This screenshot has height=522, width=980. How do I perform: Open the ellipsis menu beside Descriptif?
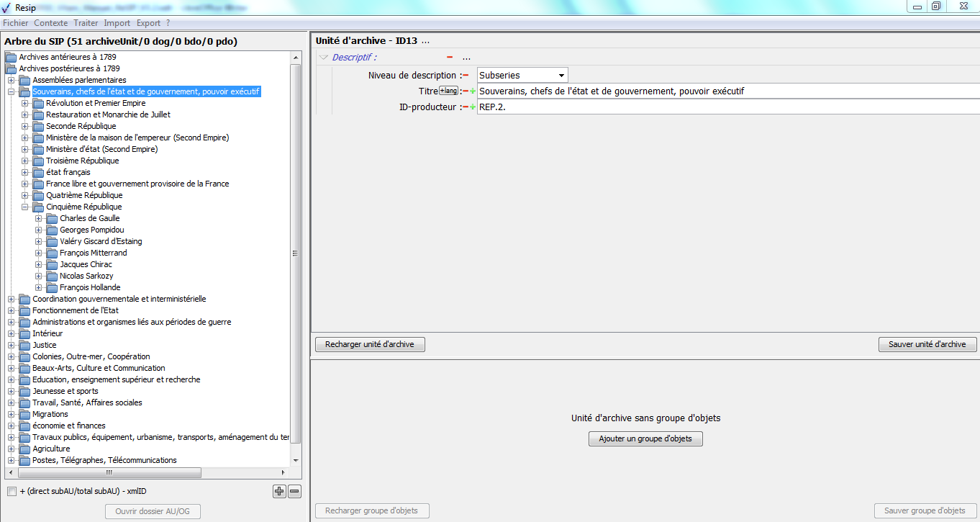point(466,58)
